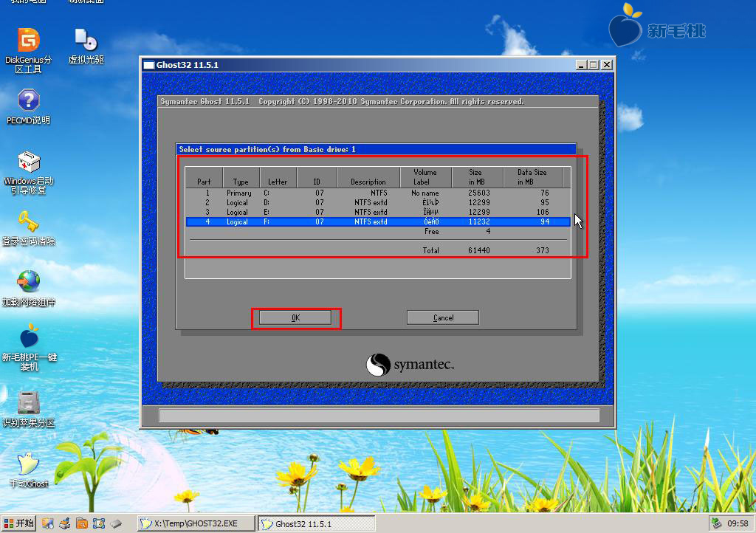Click the Ghost32 window title bar icon
This screenshot has width=756, height=533.
149,65
